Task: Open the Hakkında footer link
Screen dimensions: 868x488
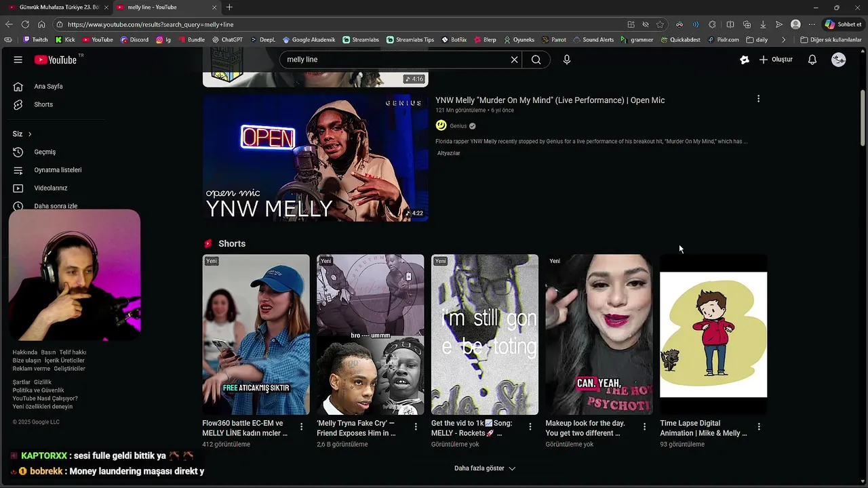Action: [25, 352]
